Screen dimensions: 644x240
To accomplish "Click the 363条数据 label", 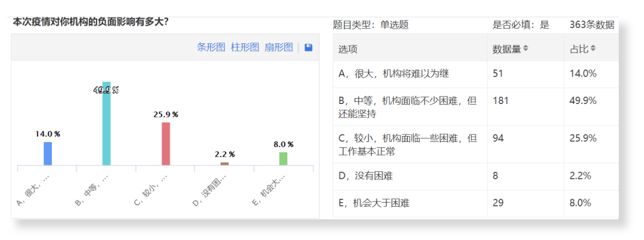I will pos(592,25).
